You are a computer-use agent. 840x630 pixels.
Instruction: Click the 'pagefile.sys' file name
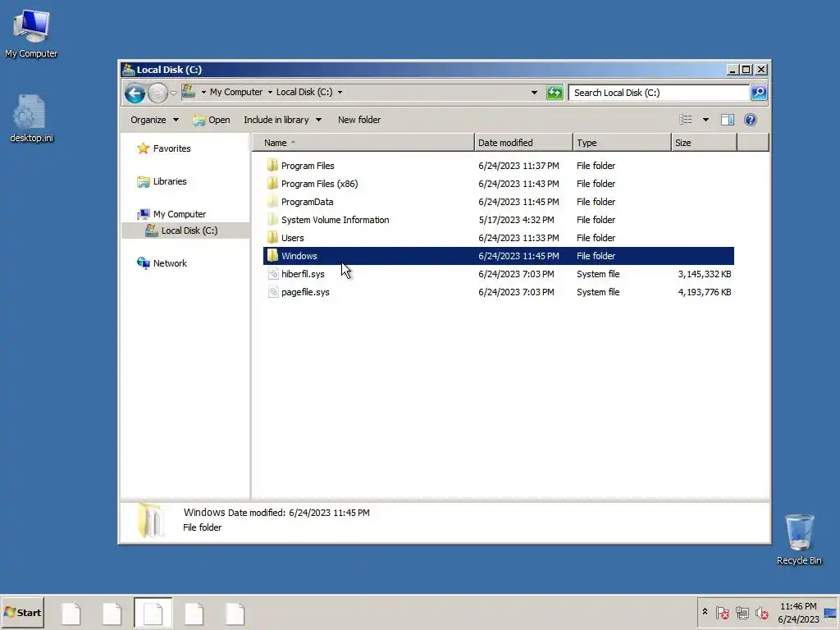pos(305,293)
